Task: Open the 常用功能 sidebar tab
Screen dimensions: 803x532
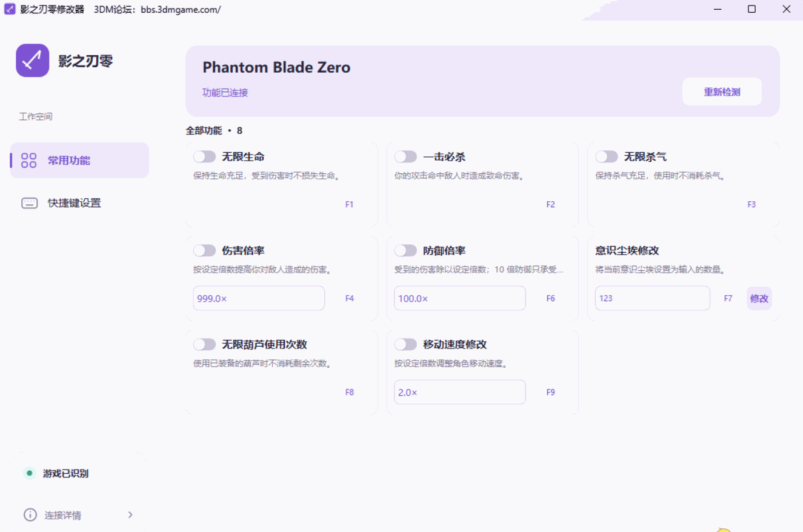Action: [x=79, y=161]
